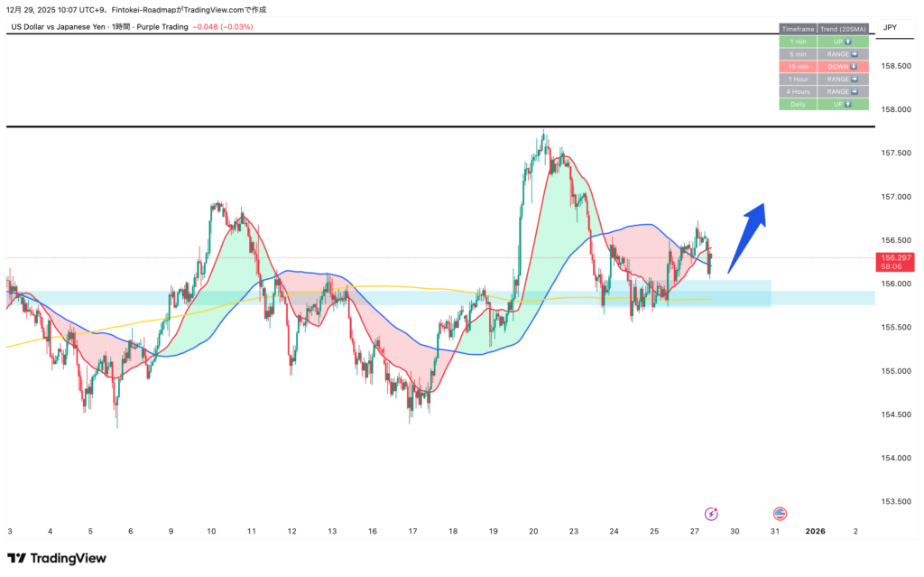
Task: Click the -0.048 (-0.03%) price change text
Action: pos(223,27)
